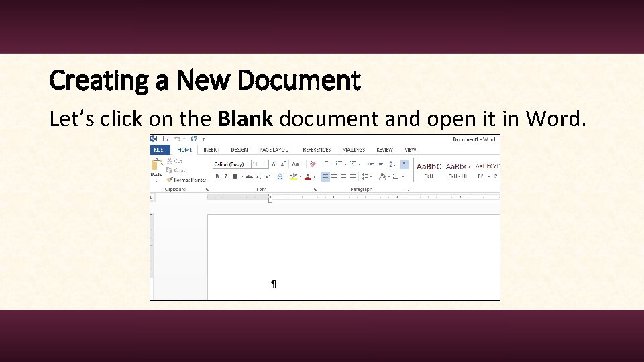This screenshot has width=644, height=362.
Task: Toggle Superscript formatting
Action: [x=267, y=177]
